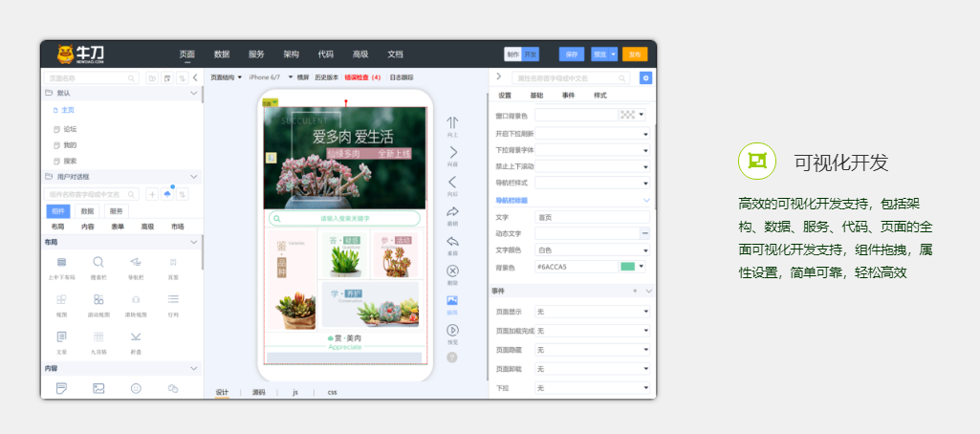Click the 横屏 landscape option

(302, 77)
